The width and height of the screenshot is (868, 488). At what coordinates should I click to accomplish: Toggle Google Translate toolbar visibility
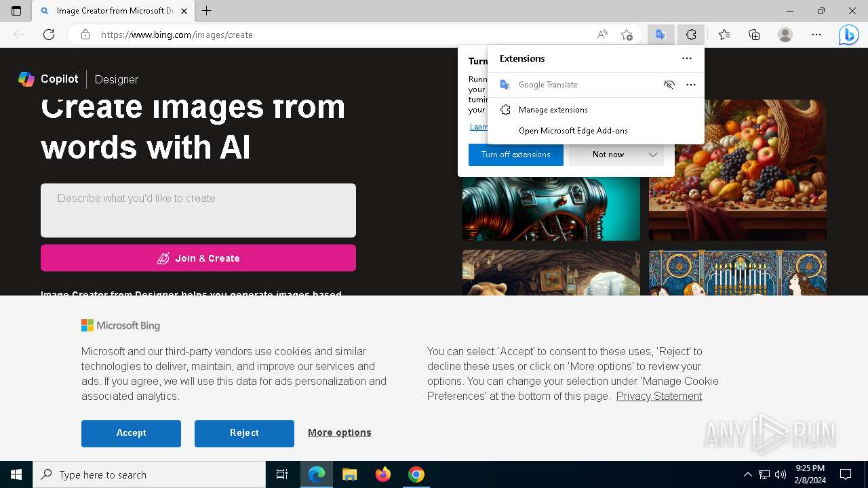point(669,85)
